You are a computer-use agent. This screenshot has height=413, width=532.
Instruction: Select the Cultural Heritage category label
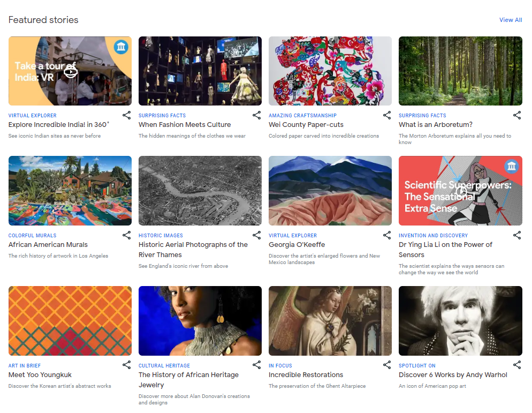(164, 366)
